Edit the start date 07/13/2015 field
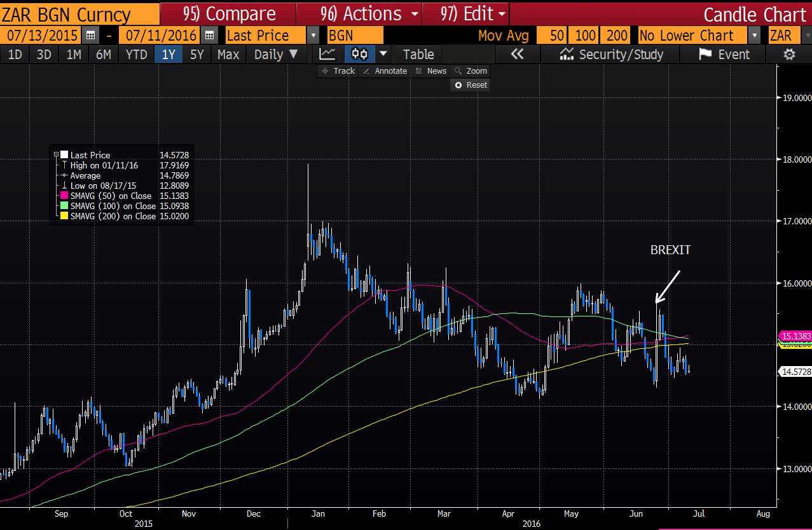This screenshot has width=812, height=530. [42, 36]
